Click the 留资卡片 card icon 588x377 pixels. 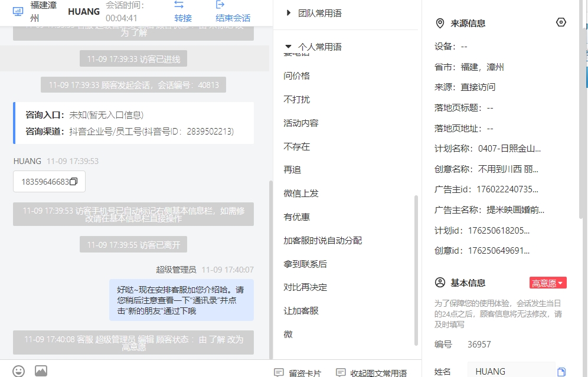279,372
